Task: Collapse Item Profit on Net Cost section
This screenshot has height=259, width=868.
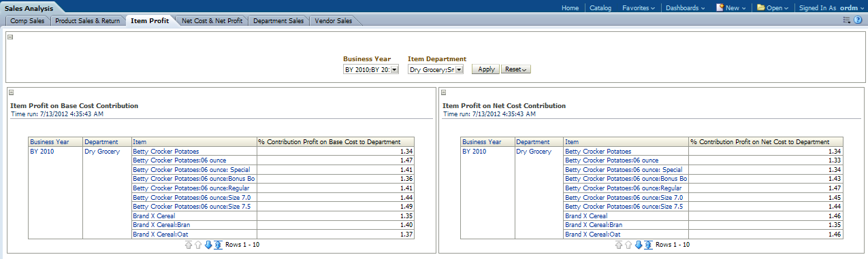Action: [x=443, y=92]
